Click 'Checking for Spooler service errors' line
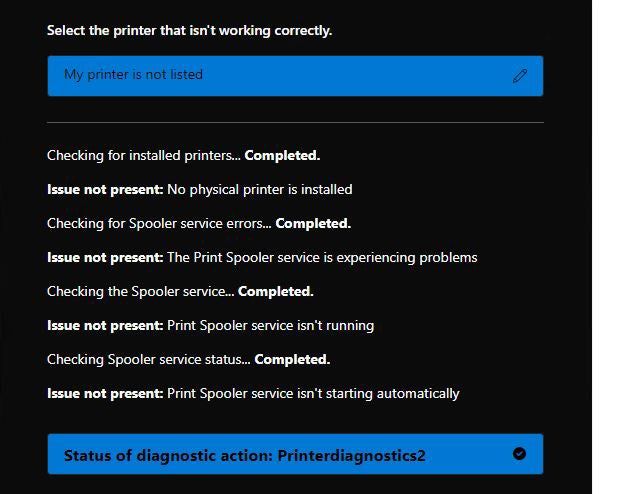Image resolution: width=620 pixels, height=494 pixels. [199, 223]
